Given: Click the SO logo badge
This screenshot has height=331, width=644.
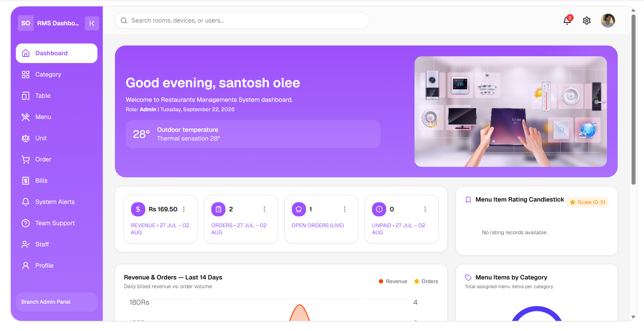Looking at the screenshot, I should pos(26,23).
